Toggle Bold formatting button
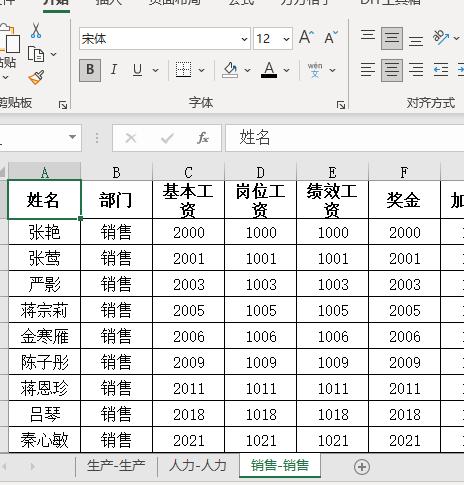This screenshot has height=485, width=464. coord(90,70)
